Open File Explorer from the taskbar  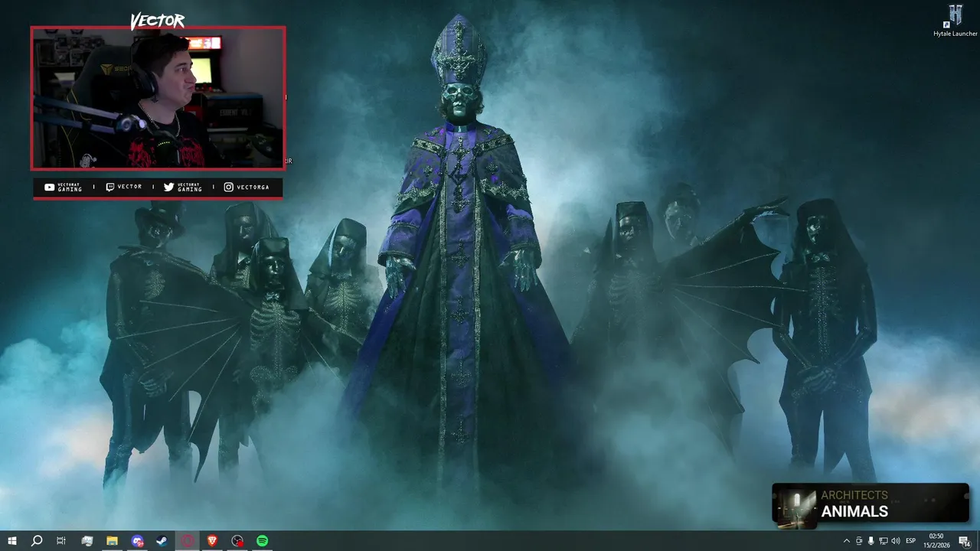(112, 541)
